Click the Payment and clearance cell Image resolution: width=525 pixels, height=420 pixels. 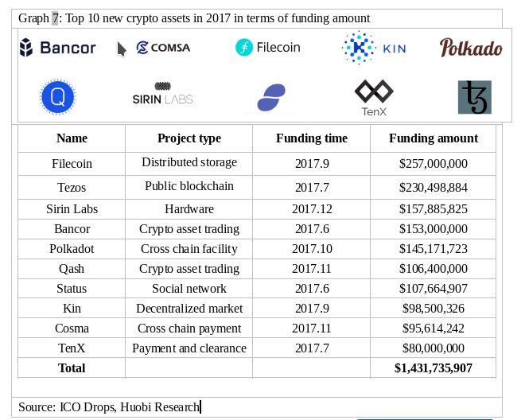pos(189,348)
